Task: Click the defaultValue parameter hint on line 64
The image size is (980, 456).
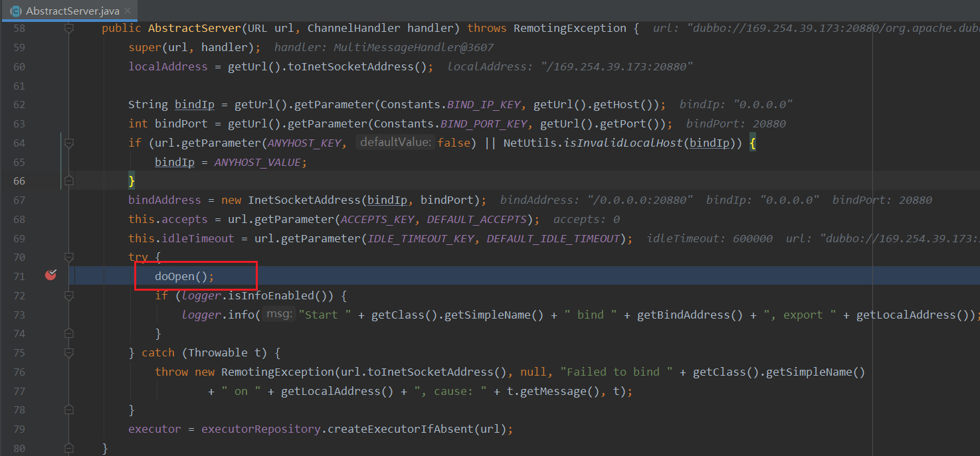Action: (396, 142)
